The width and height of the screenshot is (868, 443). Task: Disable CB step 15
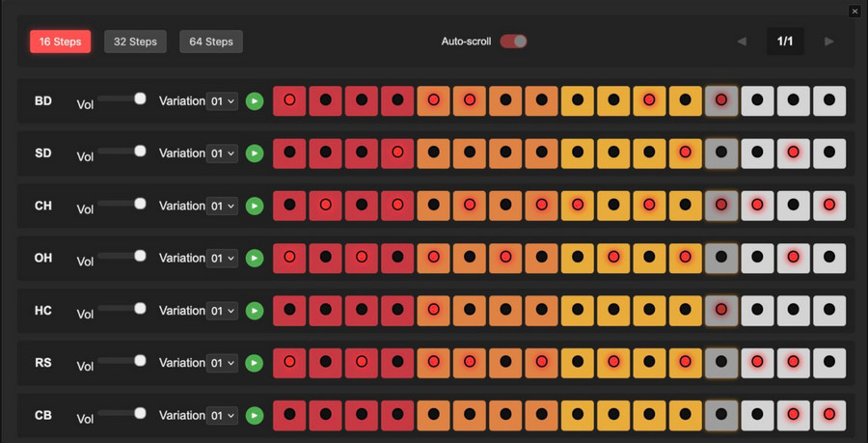coord(794,415)
